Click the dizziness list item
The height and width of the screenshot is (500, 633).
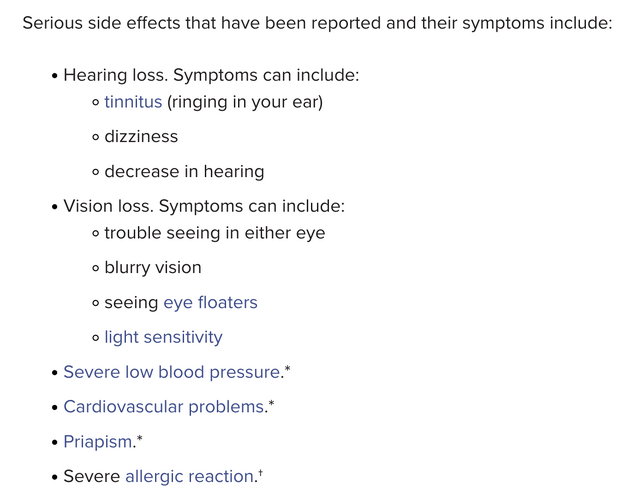tap(141, 136)
